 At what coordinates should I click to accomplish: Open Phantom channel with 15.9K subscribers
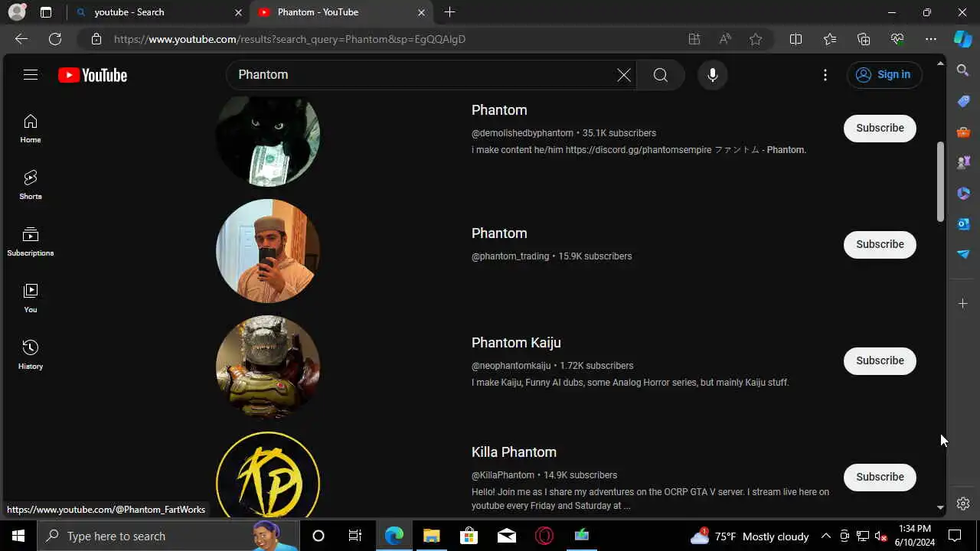point(499,233)
